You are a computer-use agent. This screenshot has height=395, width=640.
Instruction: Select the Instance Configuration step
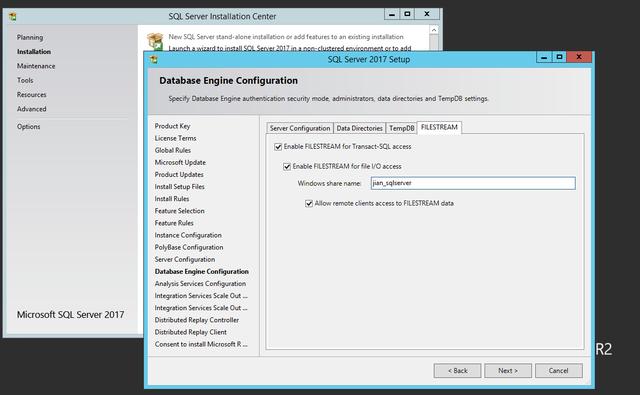coord(188,235)
